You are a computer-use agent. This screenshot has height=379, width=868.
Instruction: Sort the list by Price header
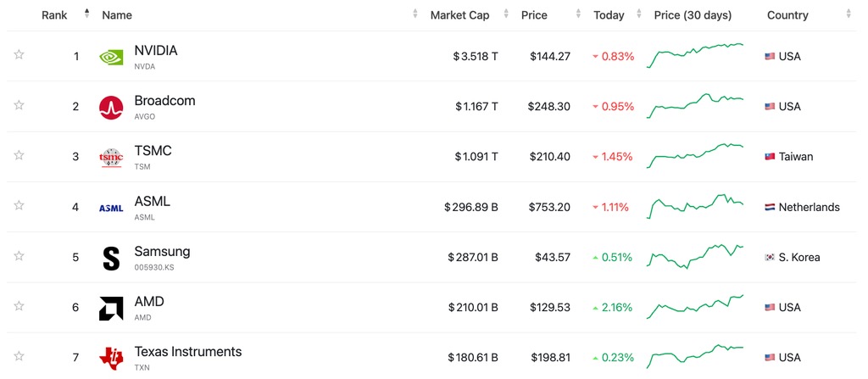[x=534, y=15]
